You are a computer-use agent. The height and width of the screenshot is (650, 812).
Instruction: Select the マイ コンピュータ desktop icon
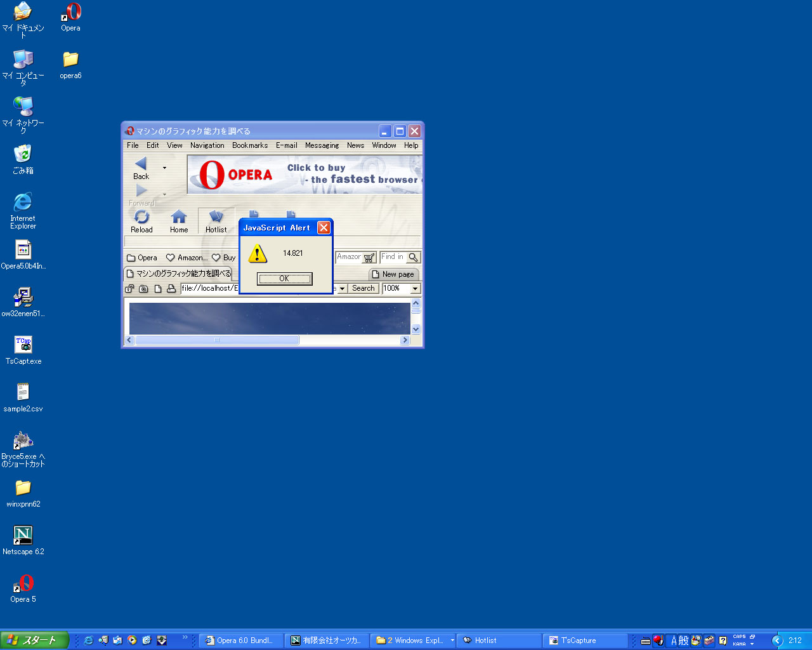click(x=23, y=69)
